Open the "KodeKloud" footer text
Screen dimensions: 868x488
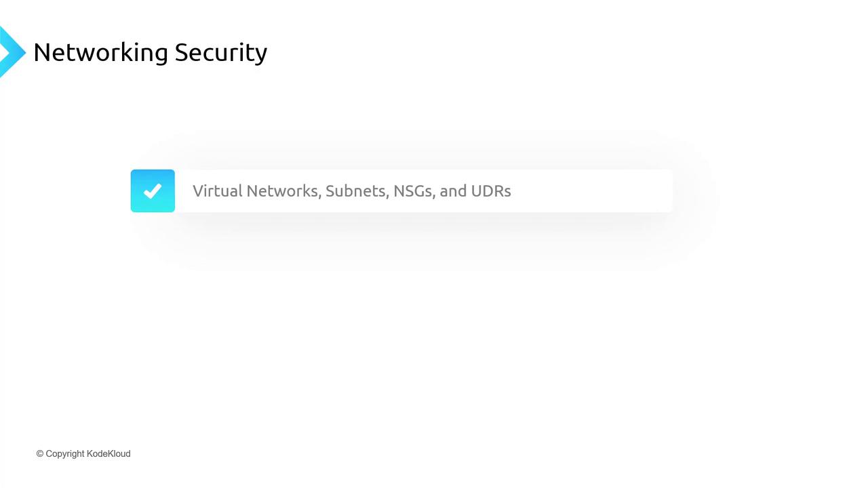(x=108, y=454)
